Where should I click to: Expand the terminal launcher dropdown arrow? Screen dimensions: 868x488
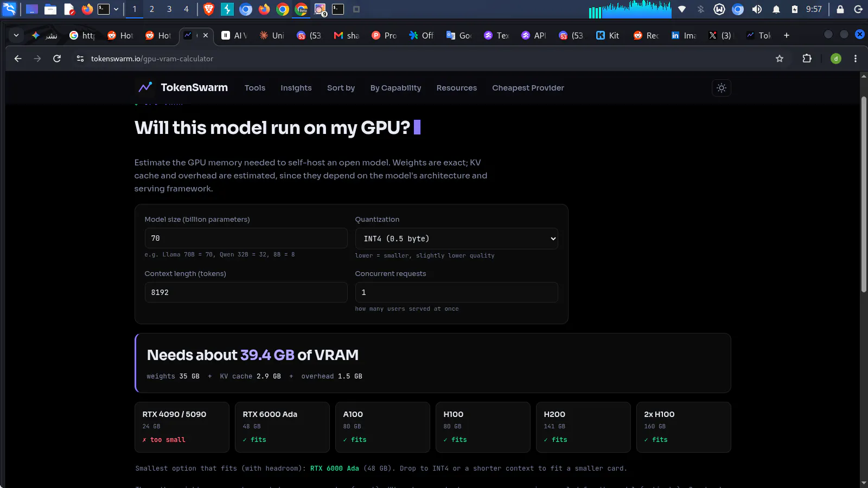(x=116, y=9)
